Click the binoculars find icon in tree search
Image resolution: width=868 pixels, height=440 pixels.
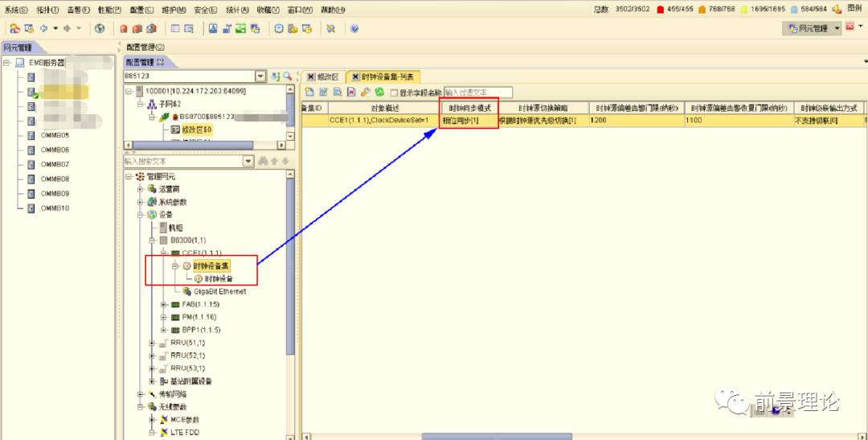262,161
